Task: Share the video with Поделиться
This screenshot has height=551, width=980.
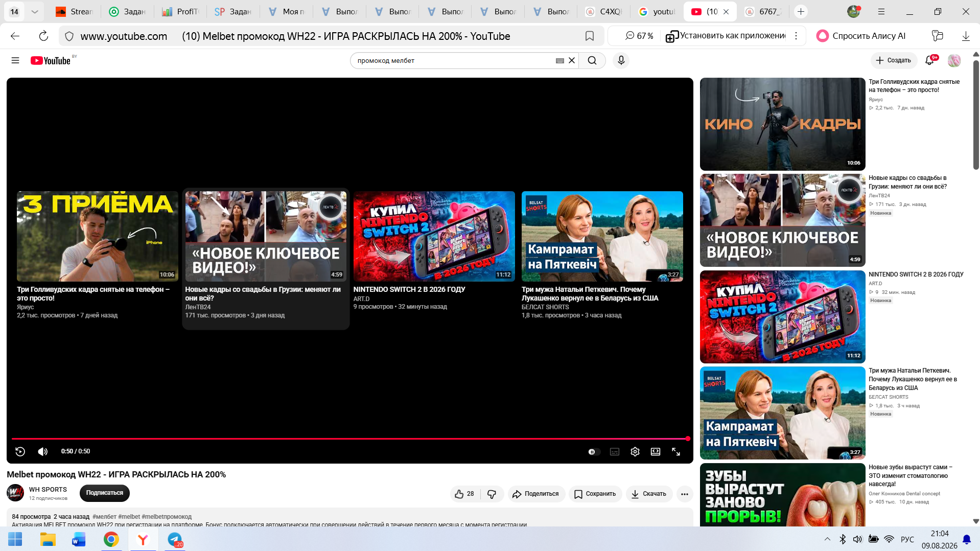Action: (x=536, y=494)
